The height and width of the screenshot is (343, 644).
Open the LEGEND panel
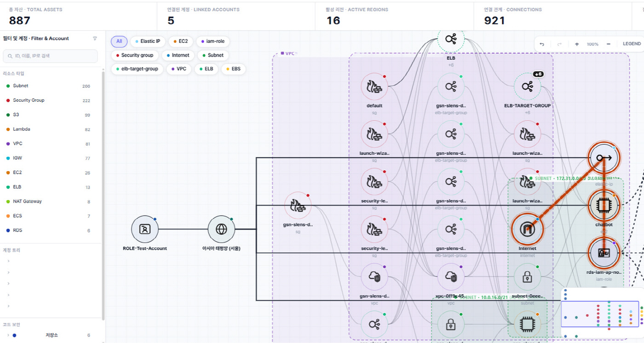pyautogui.click(x=632, y=44)
